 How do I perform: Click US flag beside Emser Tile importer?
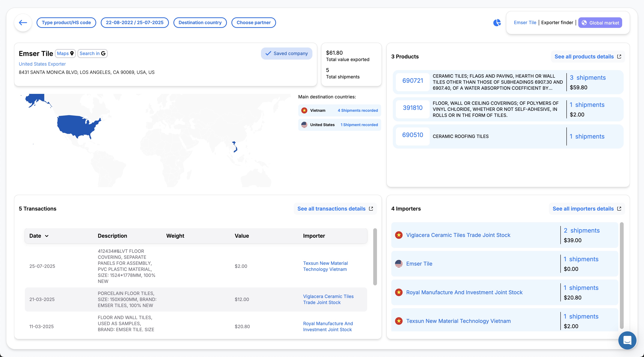click(399, 264)
